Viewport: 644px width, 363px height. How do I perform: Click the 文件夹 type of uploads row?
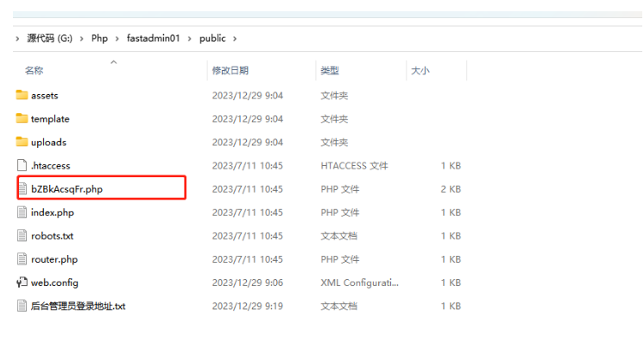334,143
